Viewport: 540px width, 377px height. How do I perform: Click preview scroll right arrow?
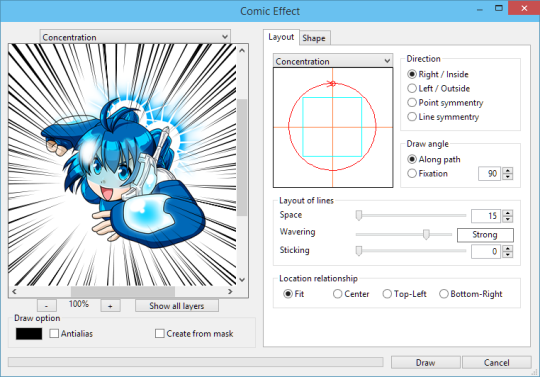point(230,292)
